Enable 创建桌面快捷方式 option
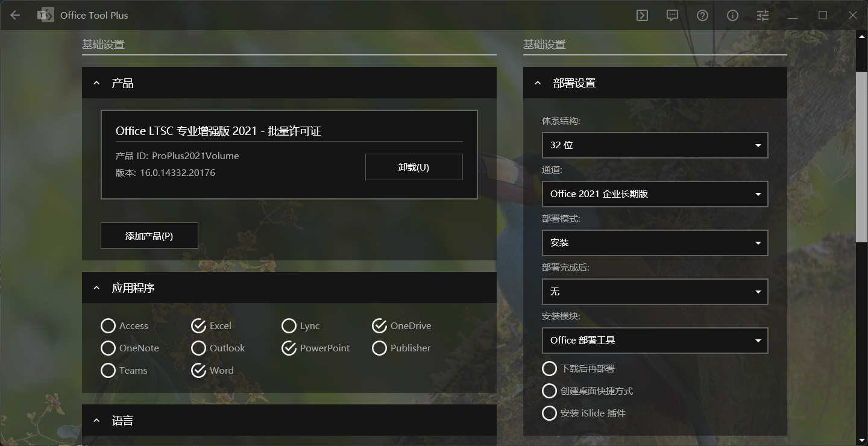The image size is (868, 446). 587,391
